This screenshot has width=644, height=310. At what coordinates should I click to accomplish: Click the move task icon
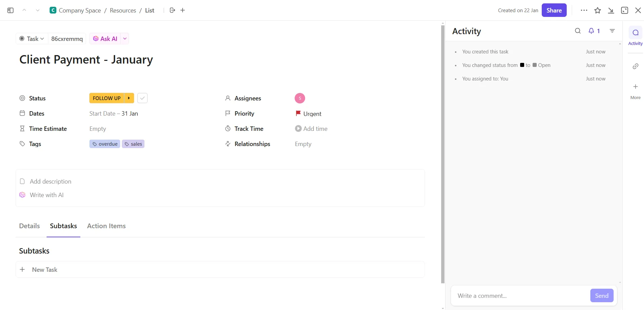point(172,10)
